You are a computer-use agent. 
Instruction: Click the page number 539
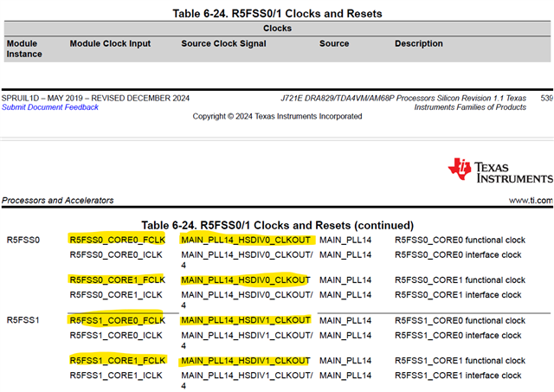click(546, 98)
